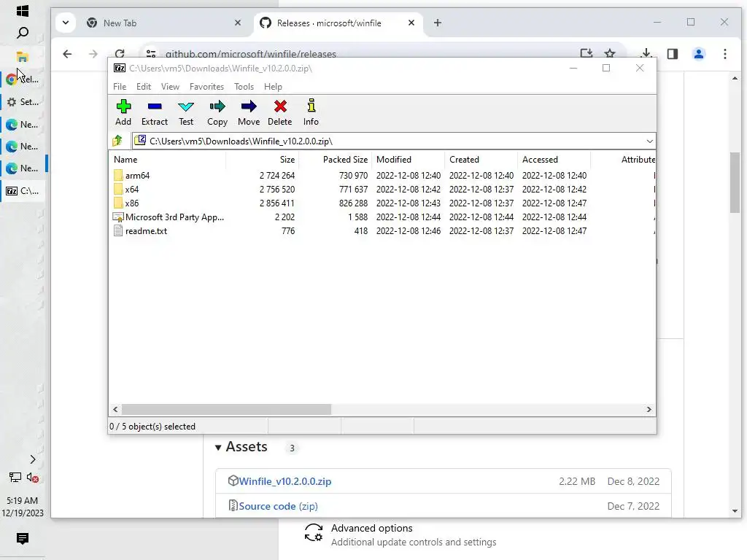Open the Windows Start button
747x560 pixels.
23,10
